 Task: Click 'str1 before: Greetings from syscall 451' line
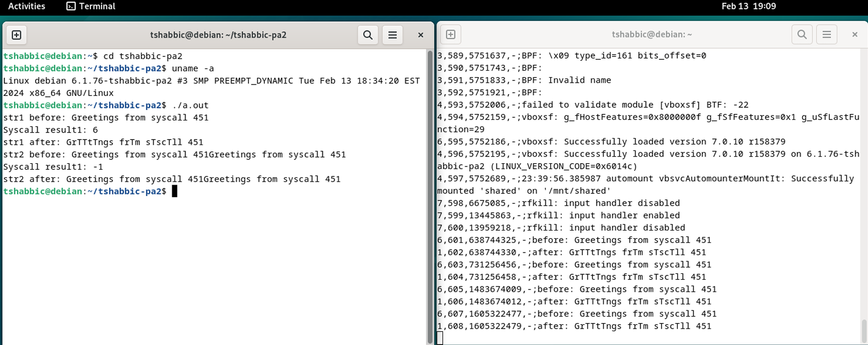[x=106, y=118]
